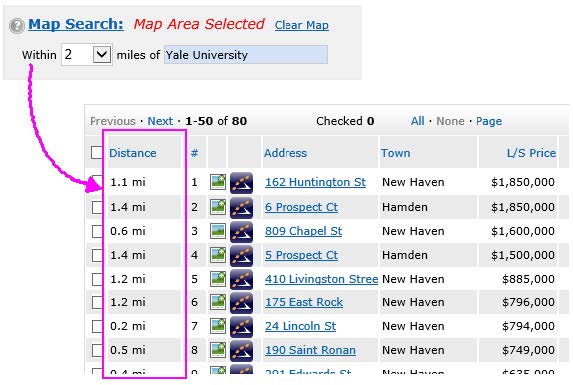Viewport: 573px width, 385px height.
Task: Go to Next page of results
Action: (160, 121)
